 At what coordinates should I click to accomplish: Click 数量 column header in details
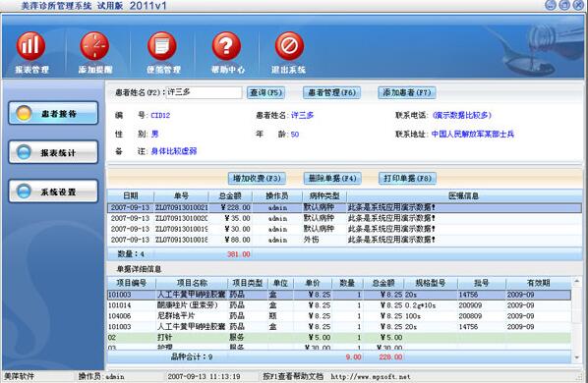point(347,283)
